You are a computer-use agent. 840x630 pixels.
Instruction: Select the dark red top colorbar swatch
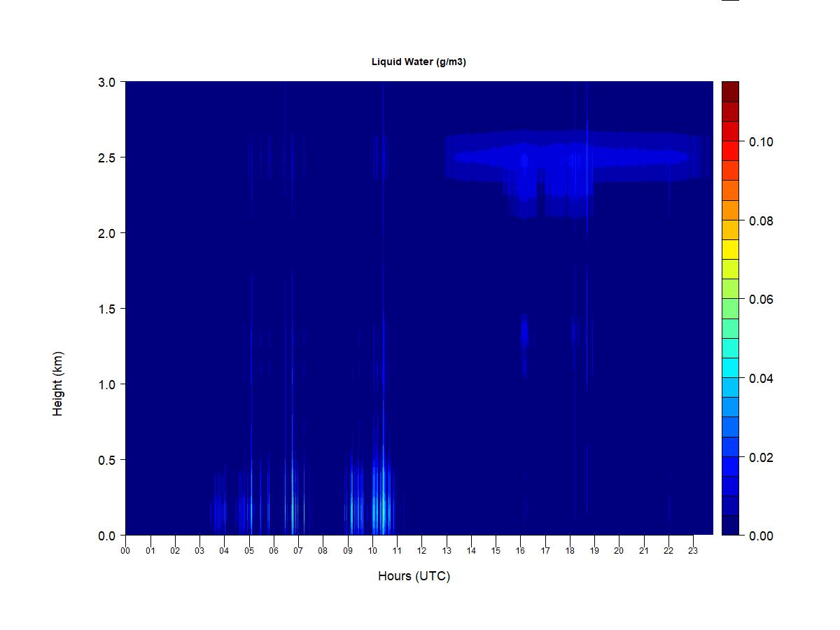730,92
